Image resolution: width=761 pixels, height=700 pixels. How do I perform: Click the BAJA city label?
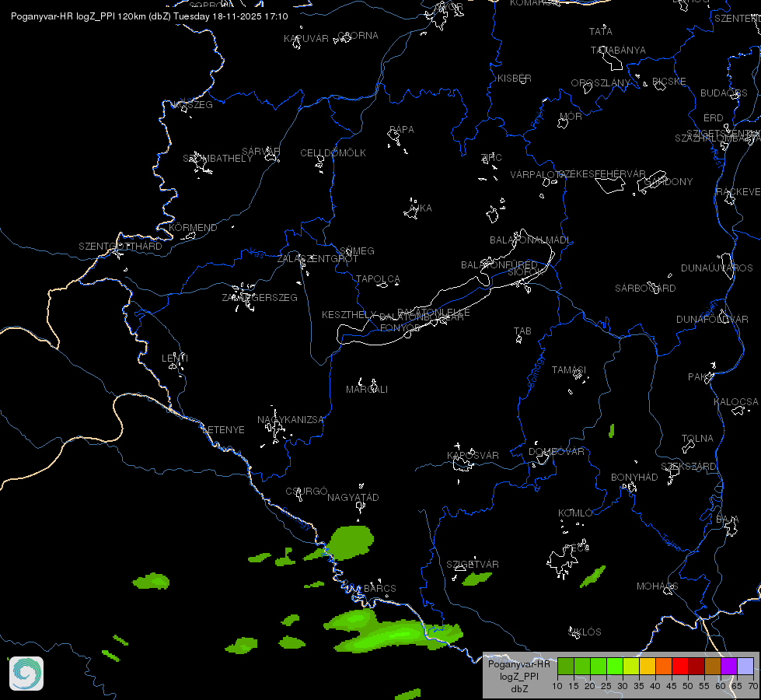click(727, 520)
